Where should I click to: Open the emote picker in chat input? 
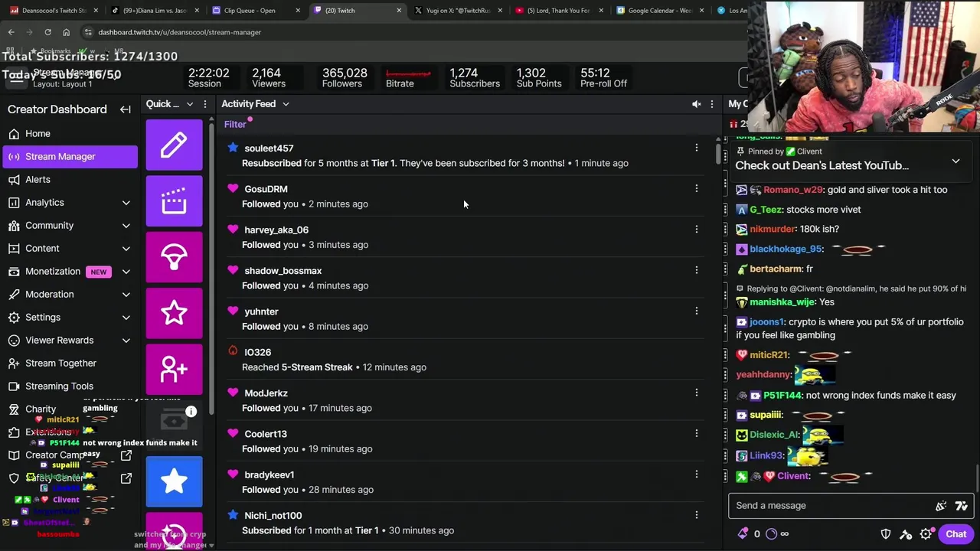[x=961, y=505]
